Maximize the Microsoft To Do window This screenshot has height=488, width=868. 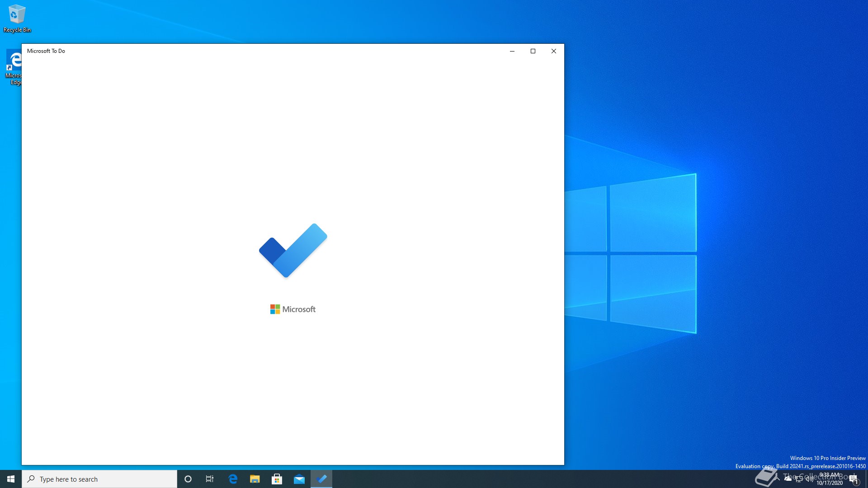click(533, 51)
